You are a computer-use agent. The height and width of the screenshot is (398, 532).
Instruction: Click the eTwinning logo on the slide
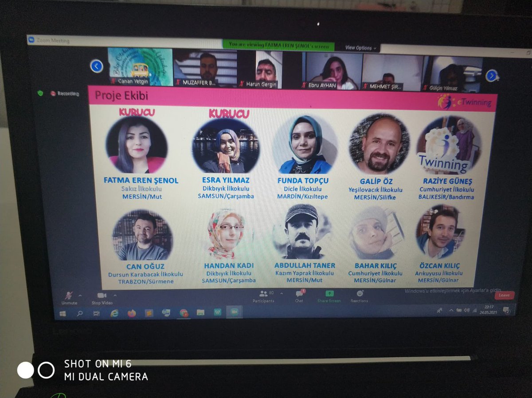pyautogui.click(x=464, y=102)
